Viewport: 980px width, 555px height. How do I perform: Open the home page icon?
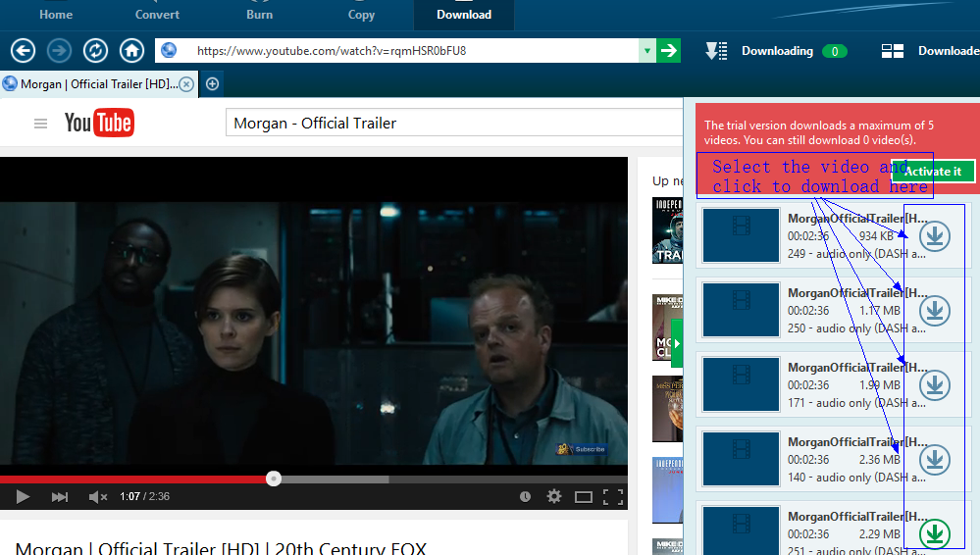pos(131,51)
